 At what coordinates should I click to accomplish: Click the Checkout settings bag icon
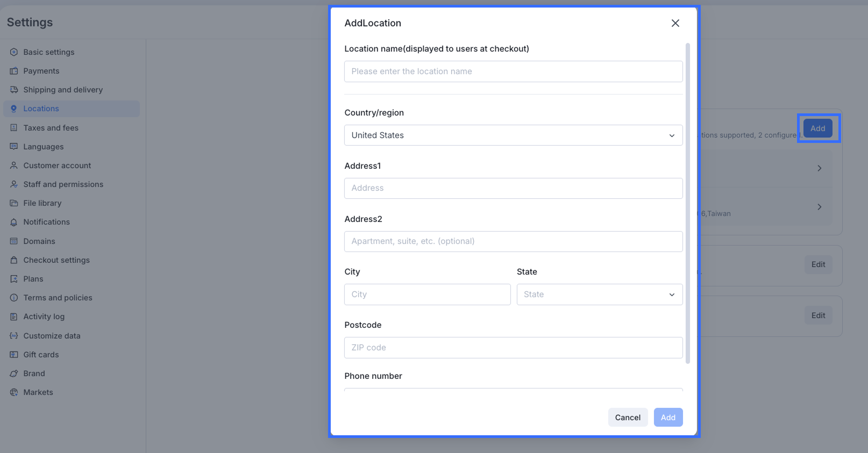click(x=14, y=260)
